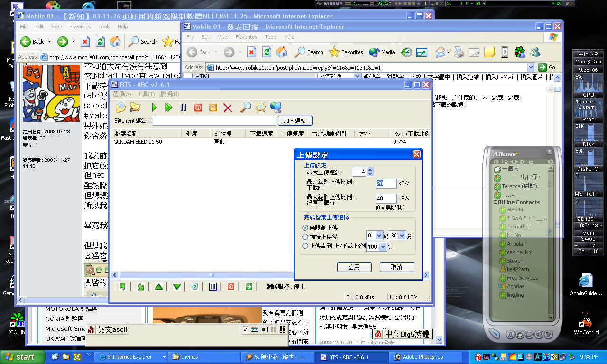Click the blue pause icon in BTS top toolbar

183,108
